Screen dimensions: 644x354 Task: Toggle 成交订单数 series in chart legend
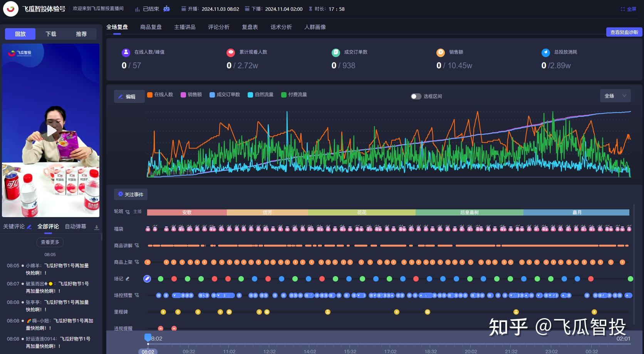(225, 95)
